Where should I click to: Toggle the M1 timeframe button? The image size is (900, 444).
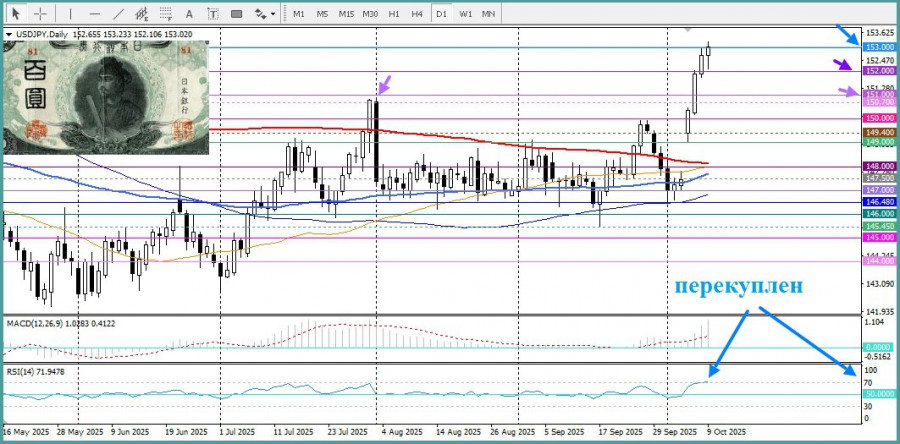click(298, 14)
